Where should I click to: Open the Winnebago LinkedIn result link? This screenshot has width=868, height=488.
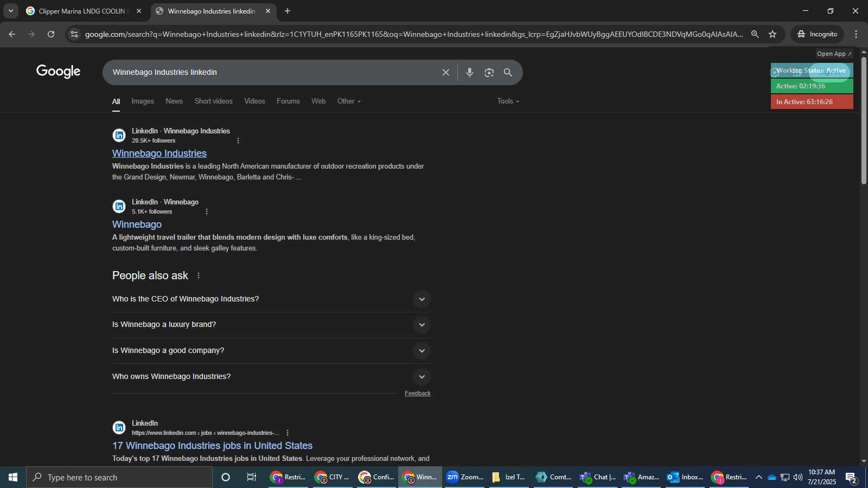[x=137, y=224]
